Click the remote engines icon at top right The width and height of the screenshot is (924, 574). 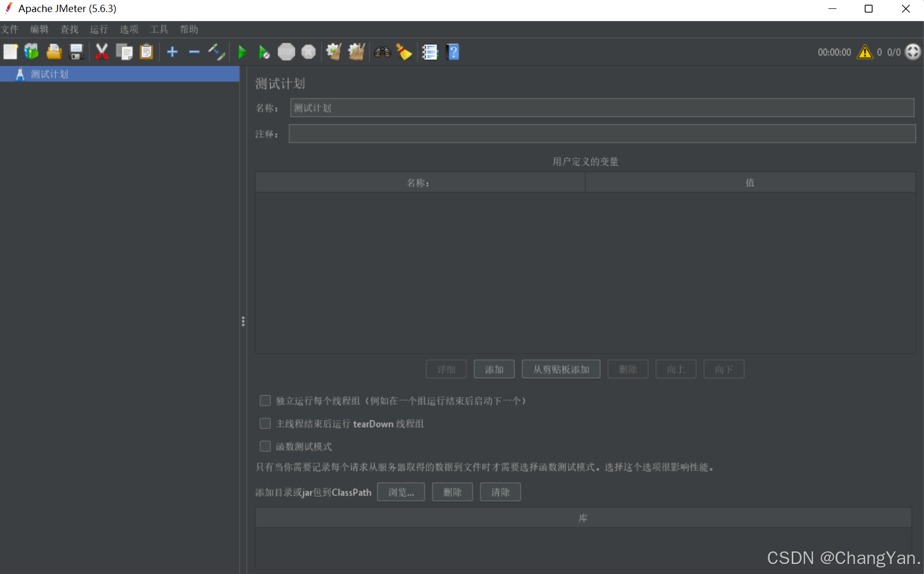coord(913,52)
